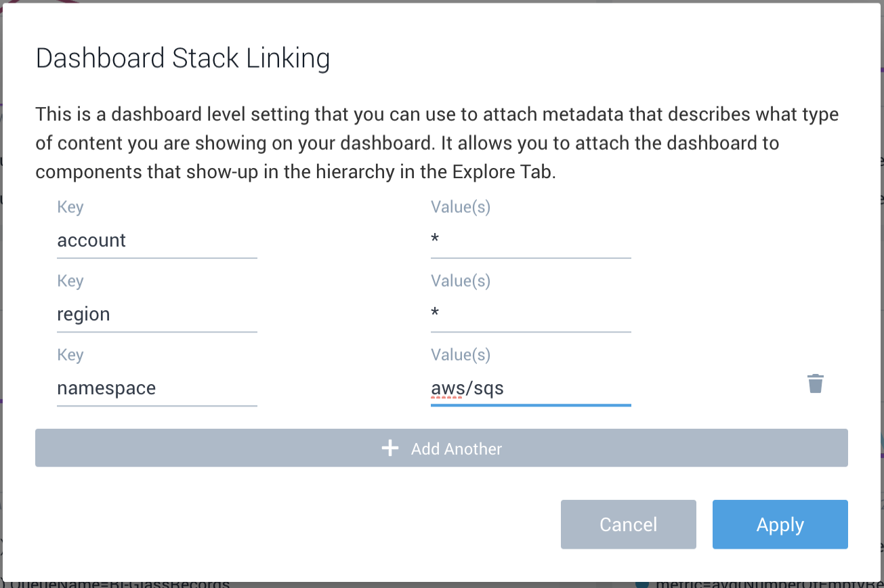Select the Key field containing account
The width and height of the screenshot is (884, 588).
click(156, 240)
